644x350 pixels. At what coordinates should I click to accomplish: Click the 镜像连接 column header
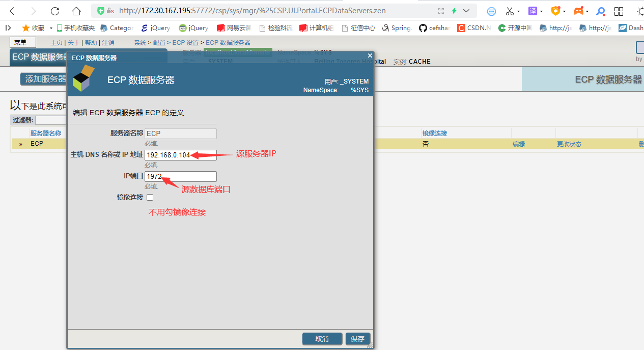point(435,133)
